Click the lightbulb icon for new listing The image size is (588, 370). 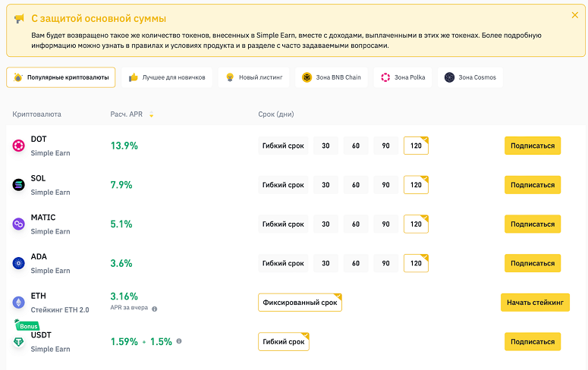(230, 77)
